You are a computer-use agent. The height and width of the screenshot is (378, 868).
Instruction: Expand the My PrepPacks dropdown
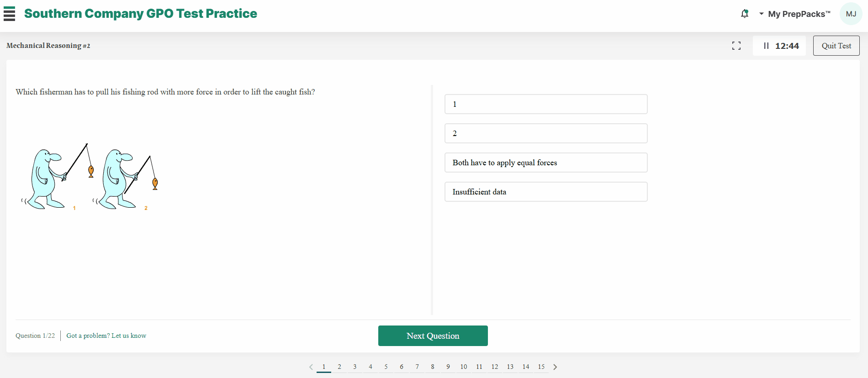(x=795, y=14)
